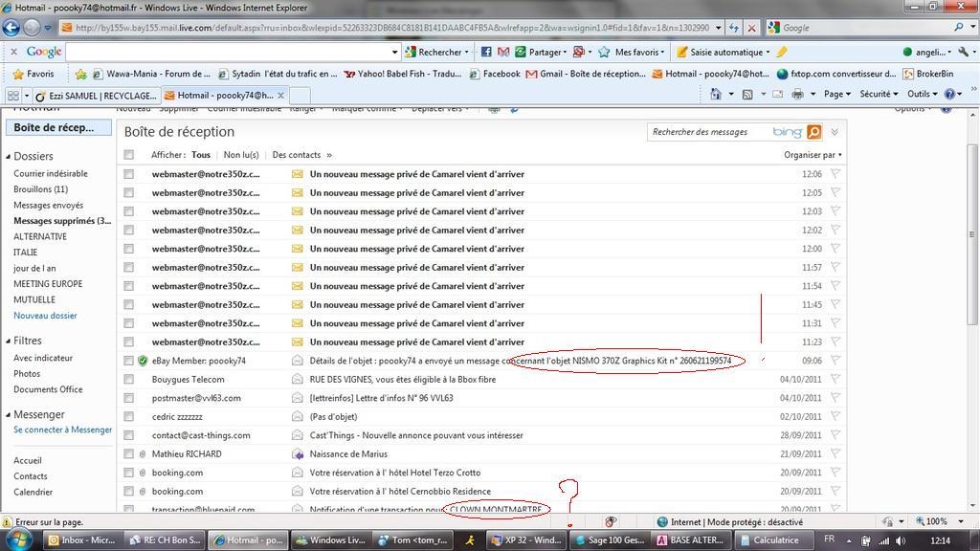Click the Print icon in command bar
Screen dimensions: 980x551
coord(797,94)
